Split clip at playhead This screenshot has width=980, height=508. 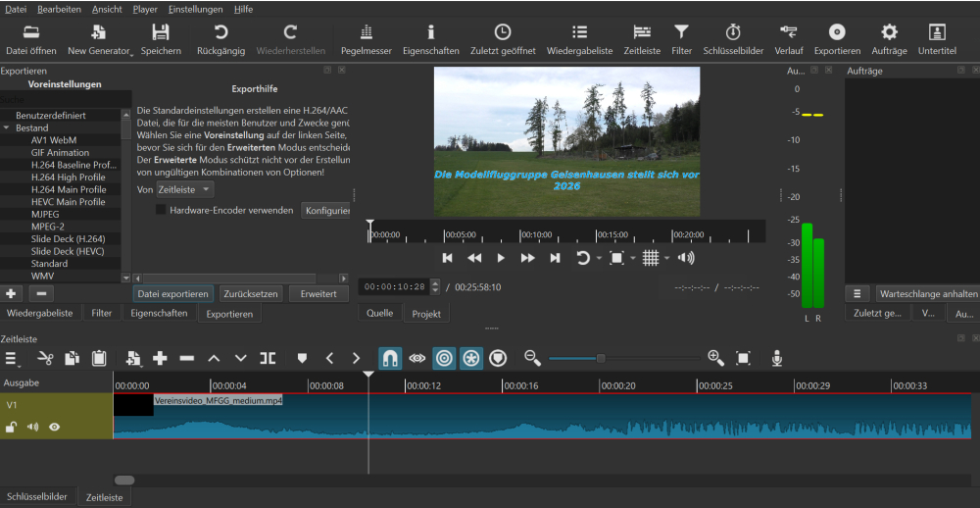[269, 358]
